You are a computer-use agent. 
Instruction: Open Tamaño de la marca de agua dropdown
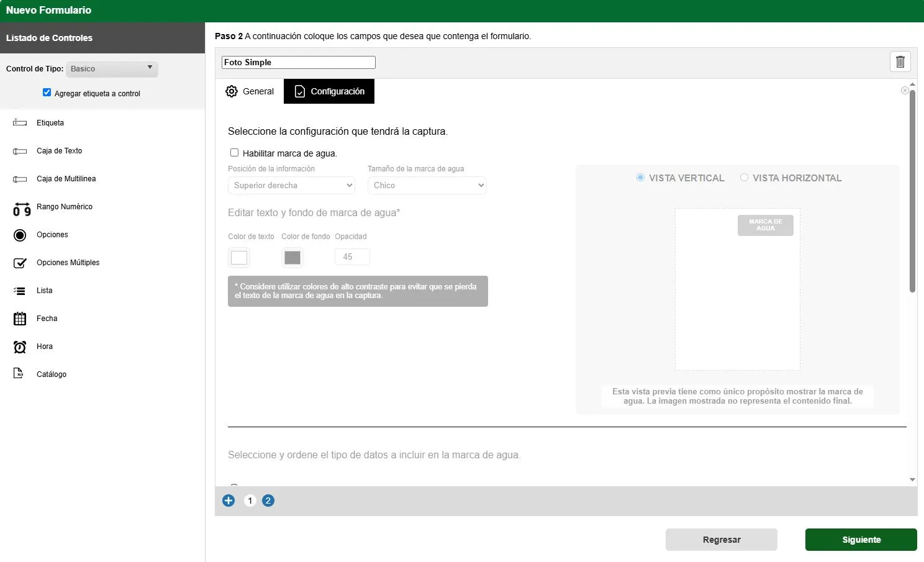click(427, 186)
